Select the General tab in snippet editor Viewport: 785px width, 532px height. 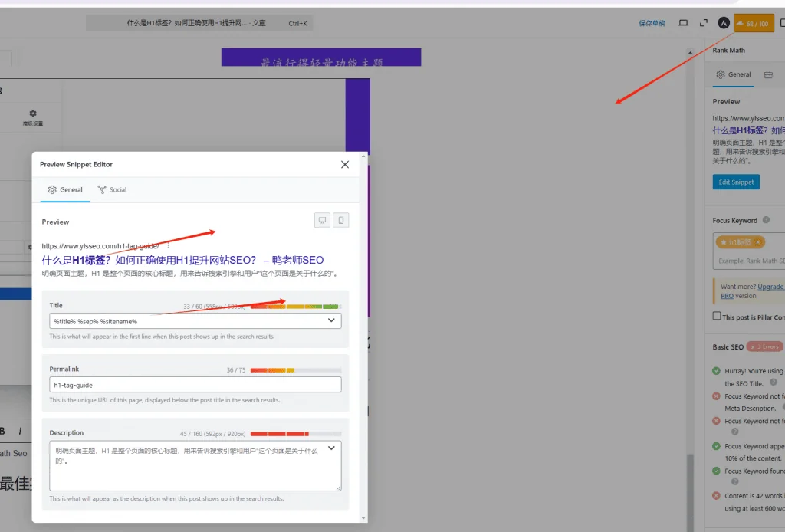tap(65, 189)
